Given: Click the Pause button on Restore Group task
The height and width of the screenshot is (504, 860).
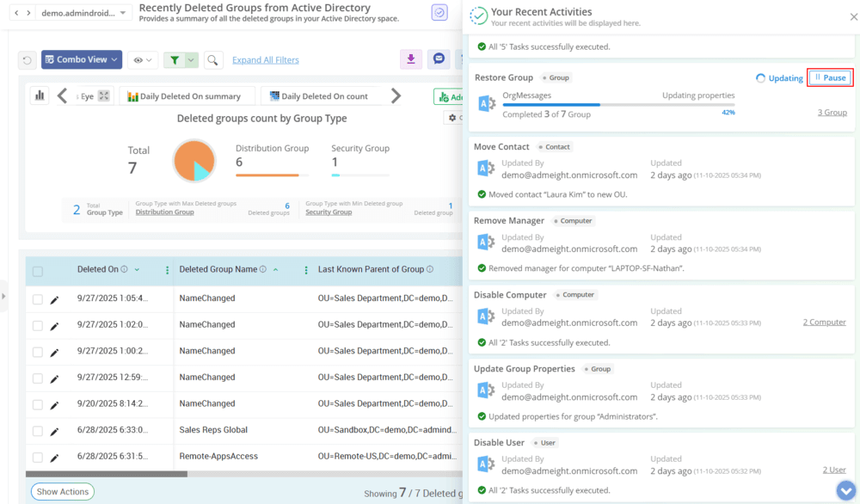Looking at the screenshot, I should click(x=829, y=77).
